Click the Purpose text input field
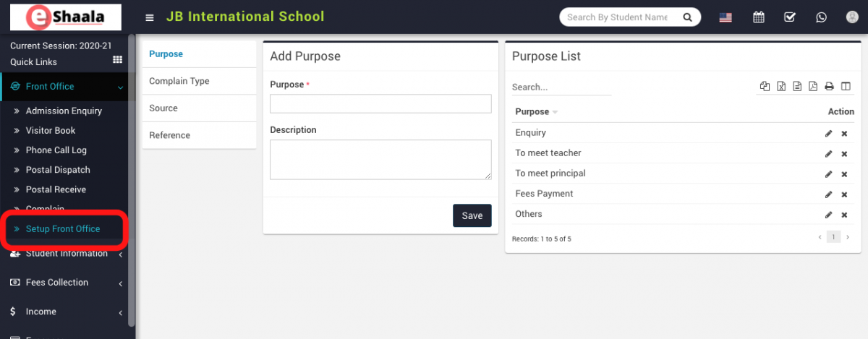This screenshot has width=868, height=339. [380, 104]
